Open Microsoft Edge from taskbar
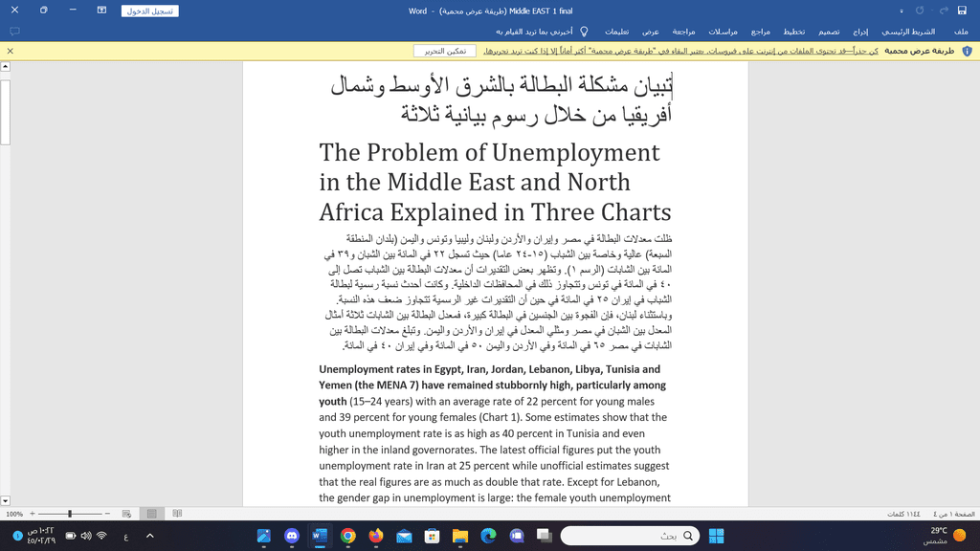The image size is (980, 551). pos(488,536)
